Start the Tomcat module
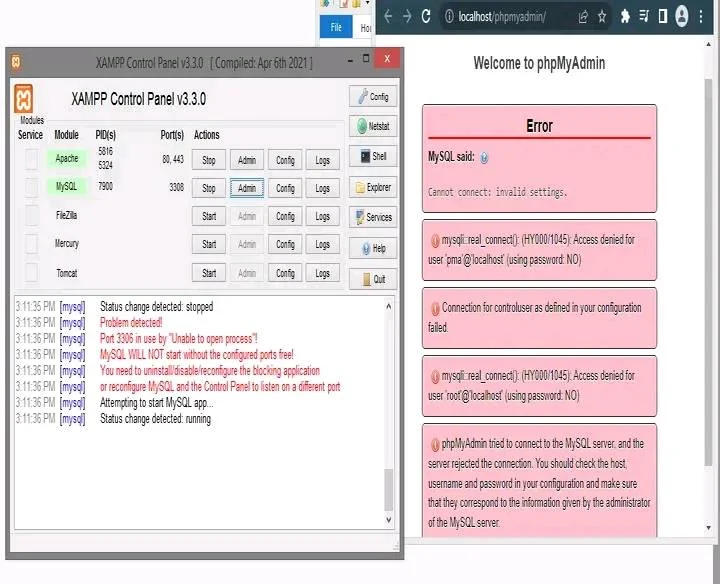The image size is (720, 584). pos(209,273)
